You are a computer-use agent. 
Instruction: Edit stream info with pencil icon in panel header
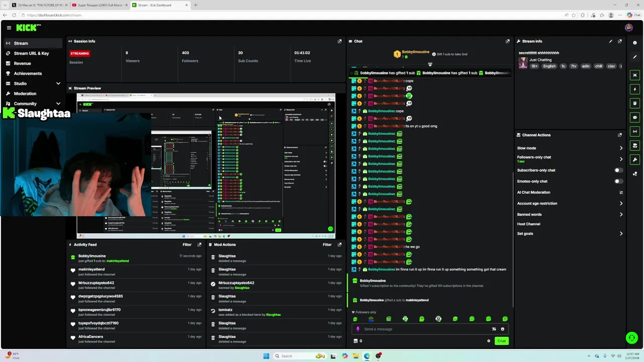point(611,41)
